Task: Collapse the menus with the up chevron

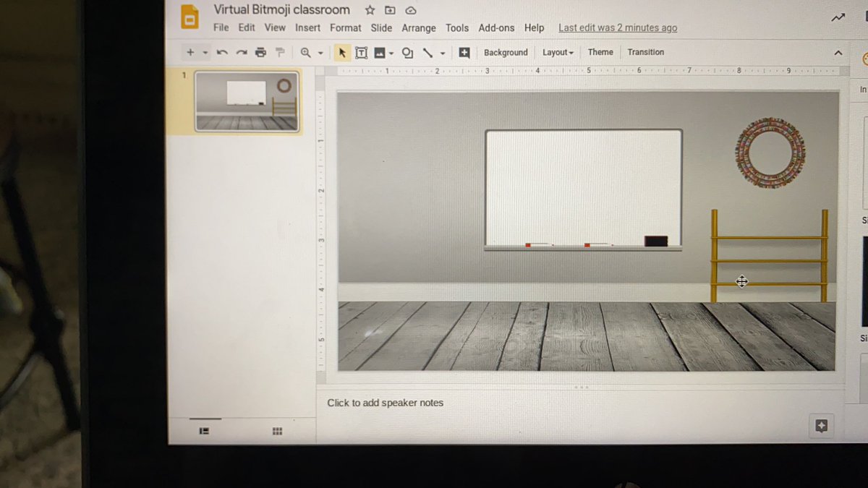Action: 838,53
